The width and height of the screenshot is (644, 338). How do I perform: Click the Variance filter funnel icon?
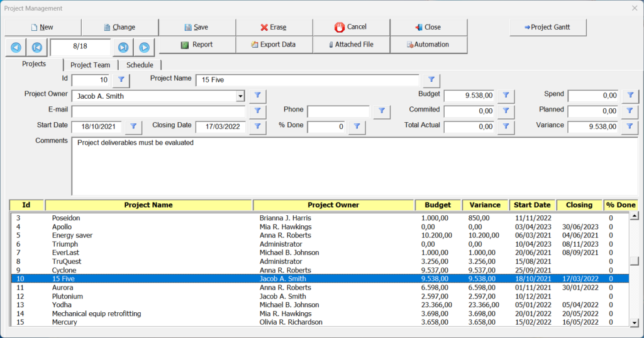630,127
